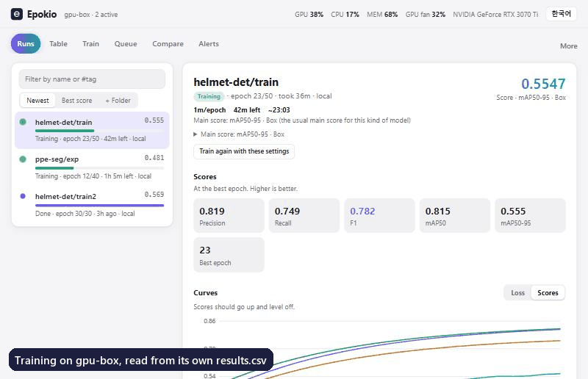Click the Training status badge
Viewport: 588px width, 379px height.
209,96
